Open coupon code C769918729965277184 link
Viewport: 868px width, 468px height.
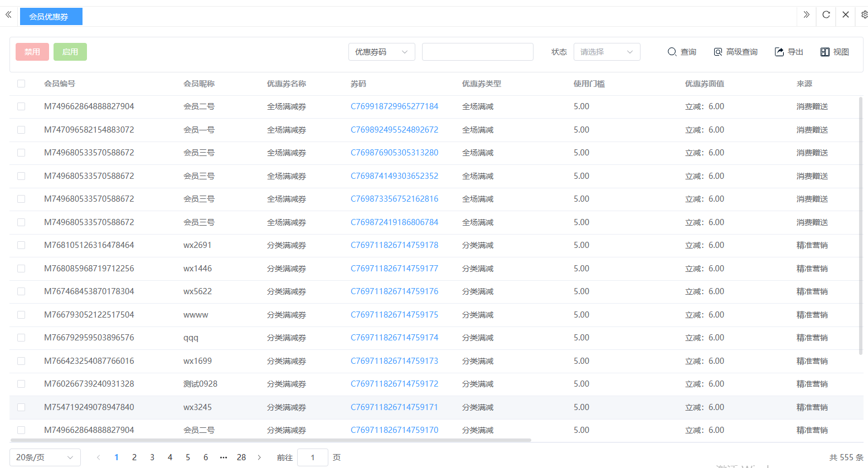click(394, 106)
